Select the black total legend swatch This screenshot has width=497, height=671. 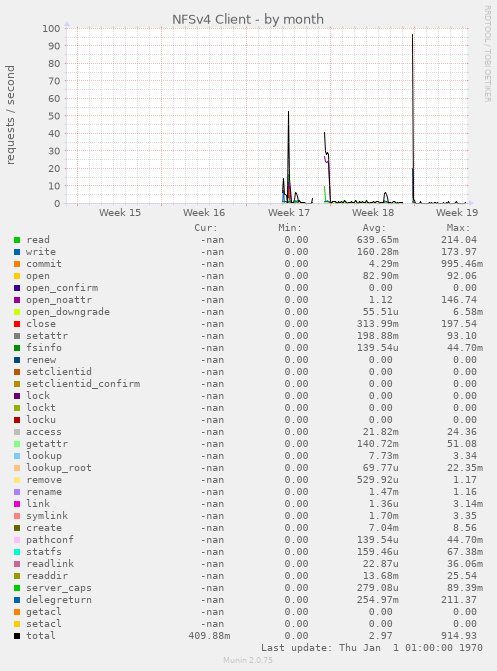[17, 636]
